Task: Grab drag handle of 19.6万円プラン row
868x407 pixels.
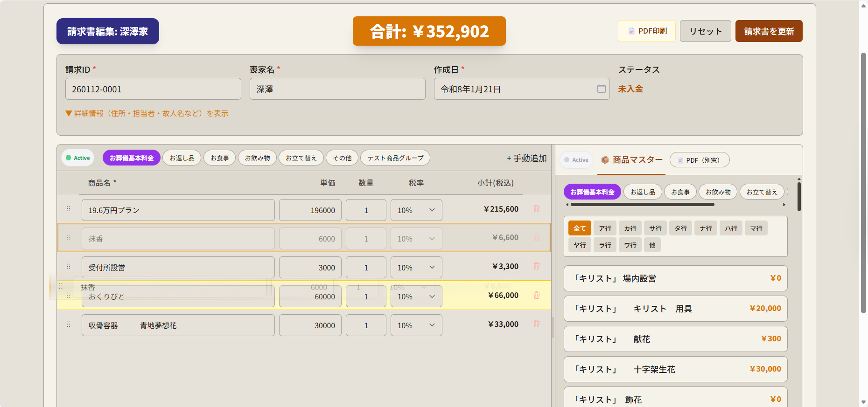Action: [69, 209]
